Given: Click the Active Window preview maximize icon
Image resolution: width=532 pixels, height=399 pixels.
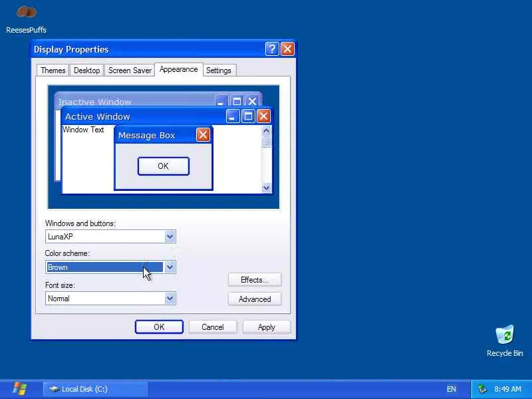Looking at the screenshot, I should (248, 116).
